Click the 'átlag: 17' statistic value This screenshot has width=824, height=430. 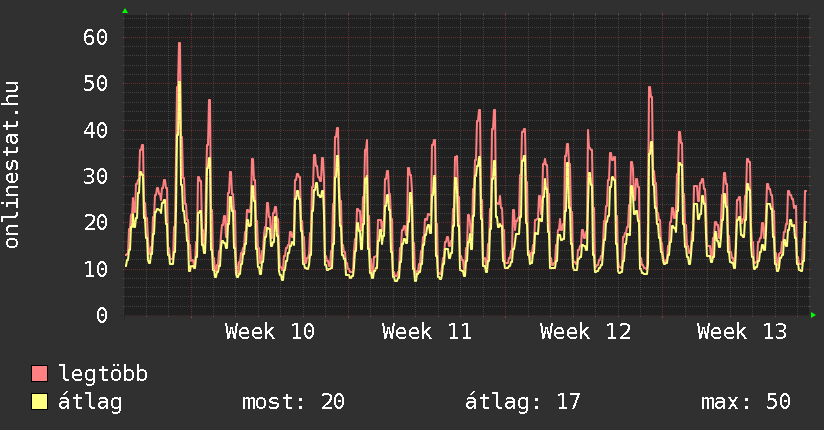pos(522,402)
